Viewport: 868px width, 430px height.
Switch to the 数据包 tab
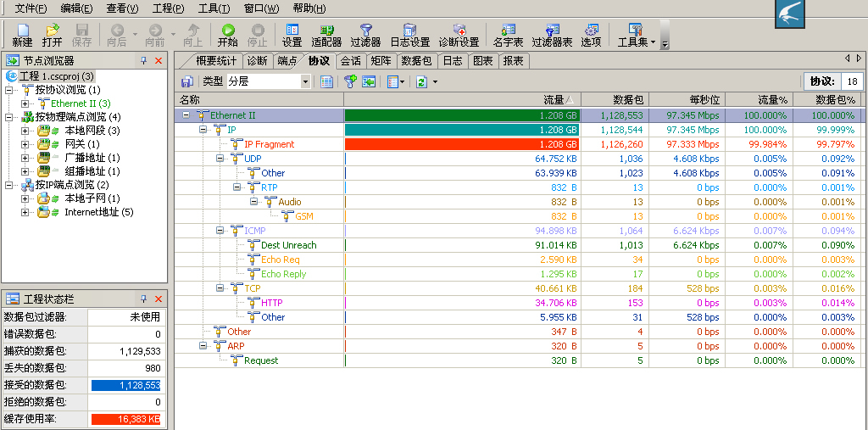pyautogui.click(x=416, y=61)
